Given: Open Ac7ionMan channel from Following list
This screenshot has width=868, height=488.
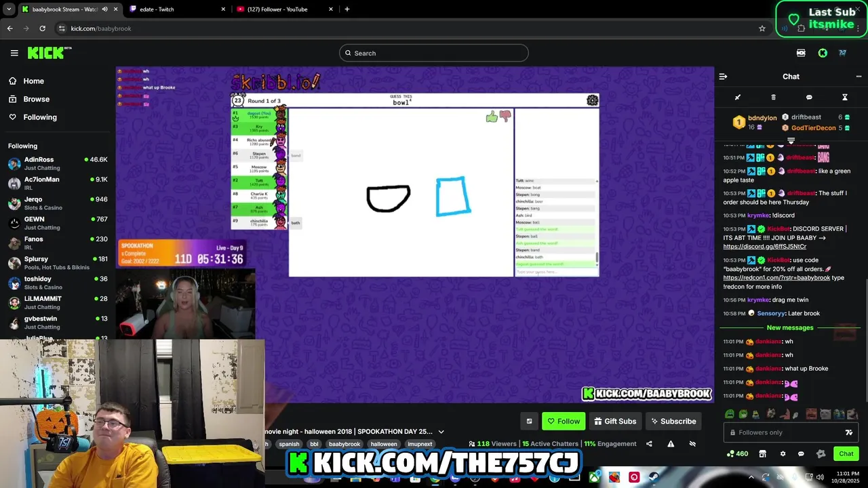Looking at the screenshot, I should (58, 183).
